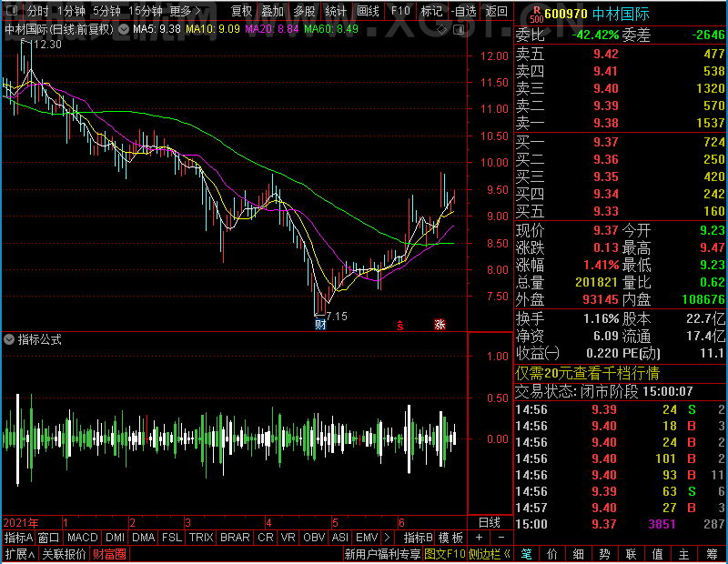Activate the 画线 drawing tools
Image resolution: width=728 pixels, height=564 pixels.
click(x=368, y=11)
